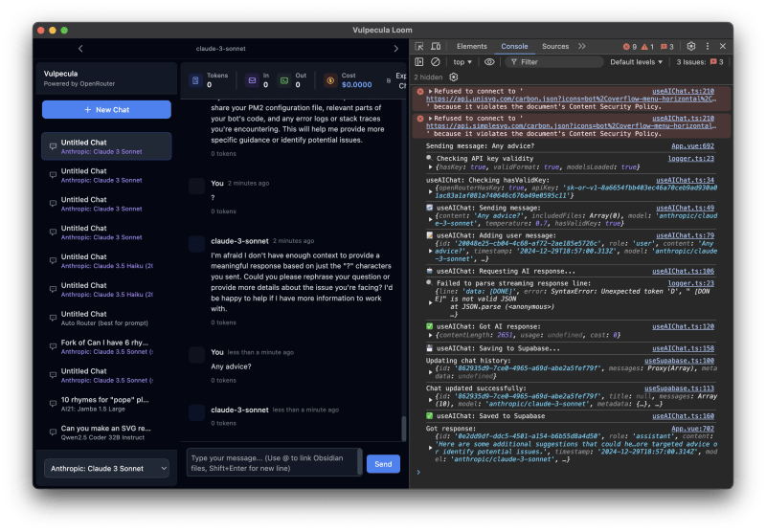Expand the hasKey object under Checking API key
Screen dimensions: 766x532
430,166
